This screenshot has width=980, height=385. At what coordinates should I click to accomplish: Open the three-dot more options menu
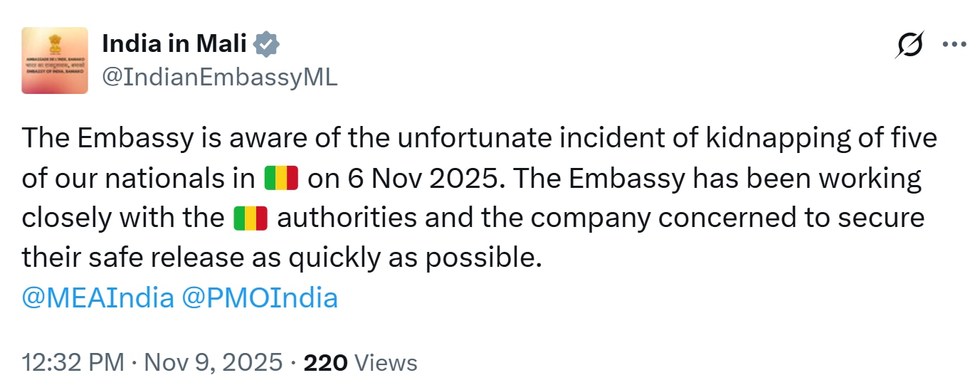pyautogui.click(x=954, y=44)
